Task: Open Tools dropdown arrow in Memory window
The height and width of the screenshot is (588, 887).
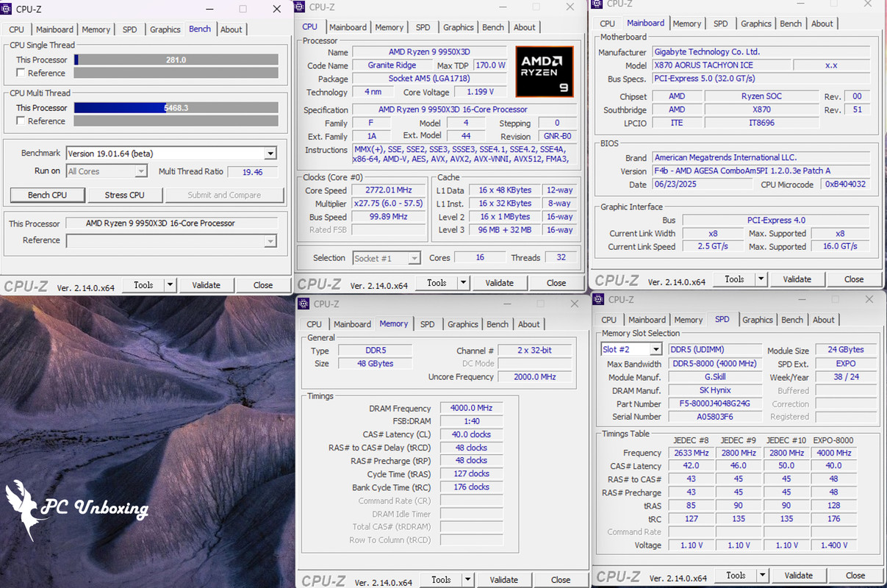Action: [x=467, y=580]
